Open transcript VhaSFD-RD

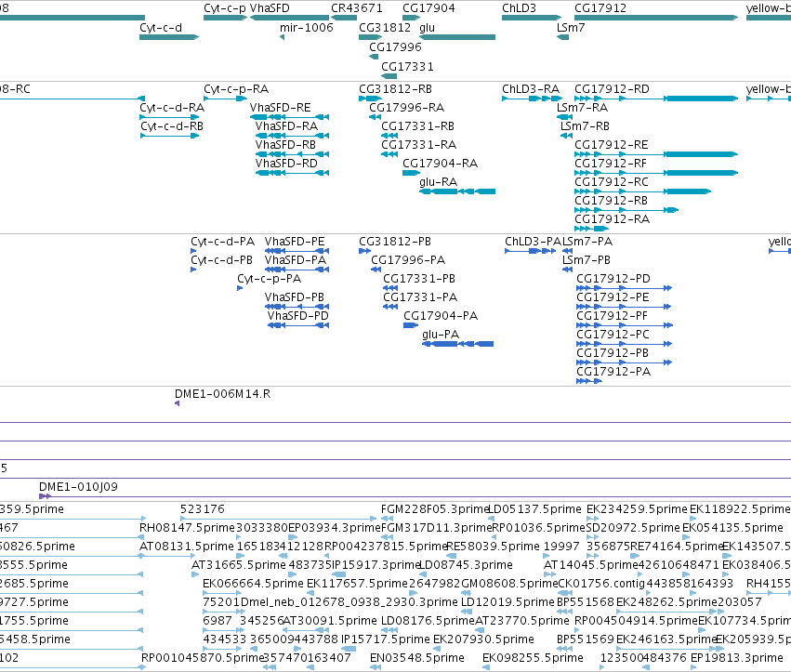(293, 173)
